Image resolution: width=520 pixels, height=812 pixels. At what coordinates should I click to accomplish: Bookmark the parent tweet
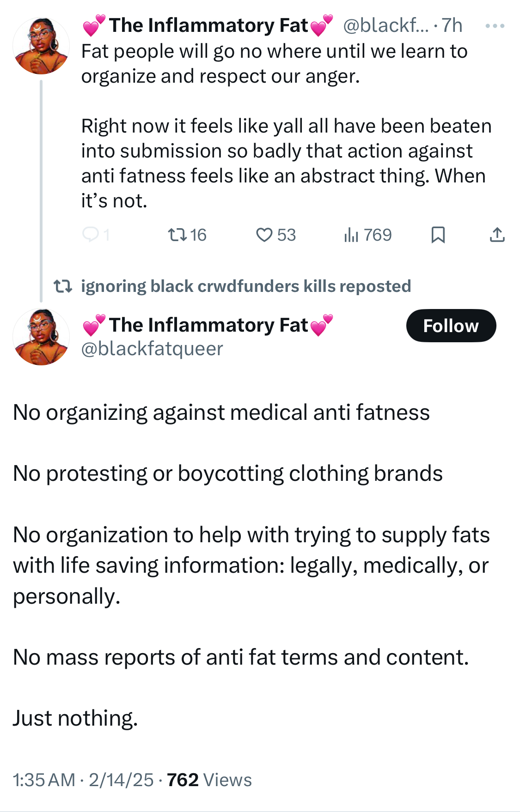[438, 235]
